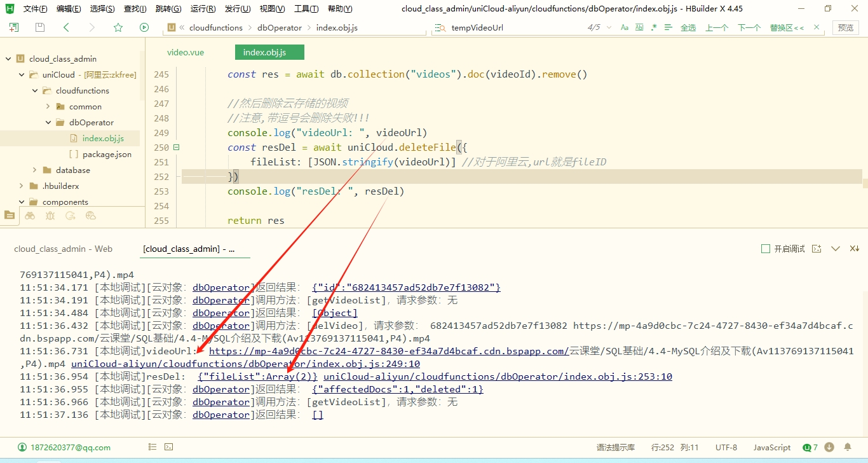Image resolution: width=868 pixels, height=463 pixels.
Task: Toggle case-sensitive Aa search option
Action: coord(625,27)
